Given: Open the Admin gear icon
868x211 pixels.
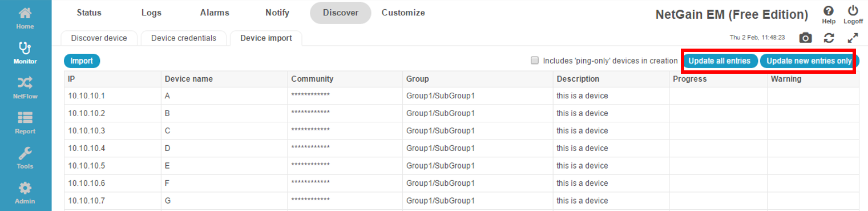Looking at the screenshot, I should click(x=25, y=188).
